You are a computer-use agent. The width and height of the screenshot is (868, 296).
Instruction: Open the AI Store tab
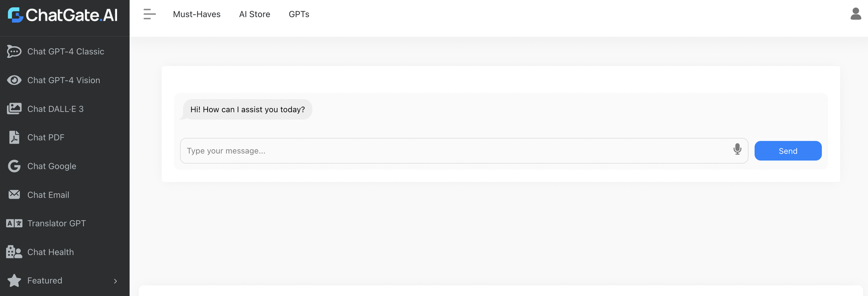[254, 14]
